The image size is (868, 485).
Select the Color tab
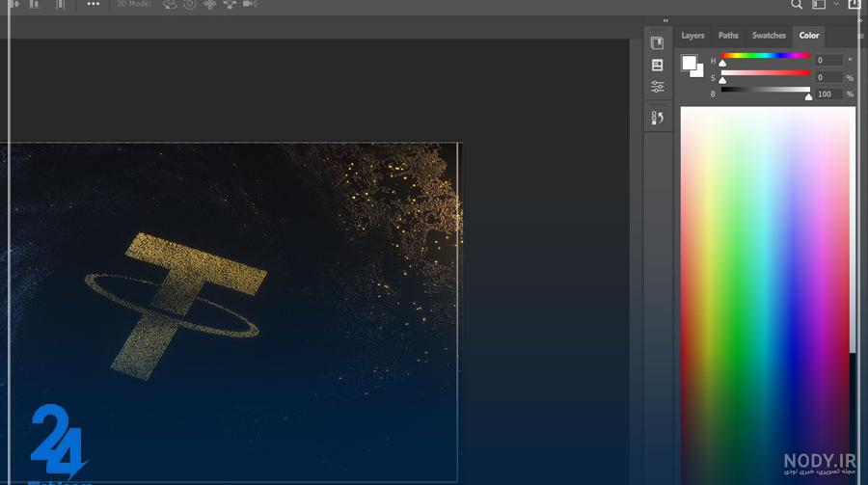[x=809, y=36]
